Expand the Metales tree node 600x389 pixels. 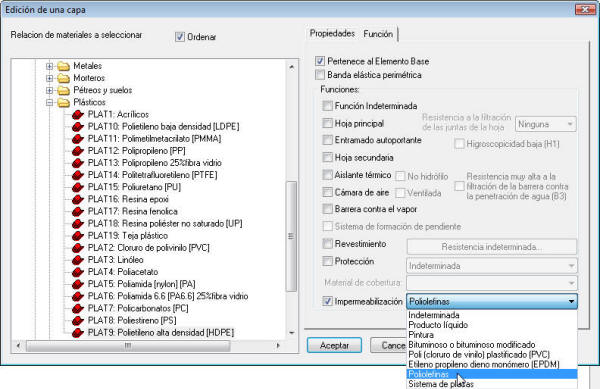click(49, 66)
